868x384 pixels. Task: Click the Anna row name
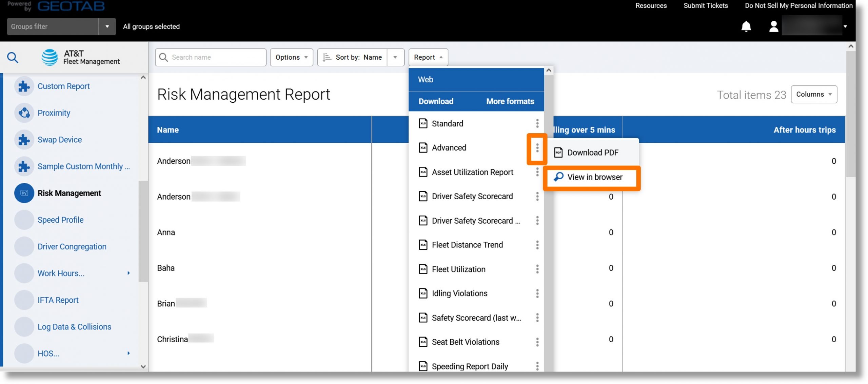[x=166, y=233]
